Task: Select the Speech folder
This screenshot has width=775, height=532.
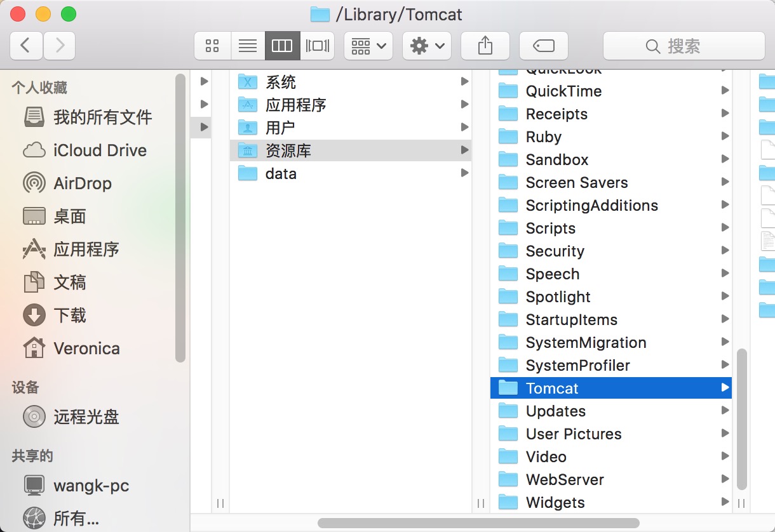Action: coord(611,274)
